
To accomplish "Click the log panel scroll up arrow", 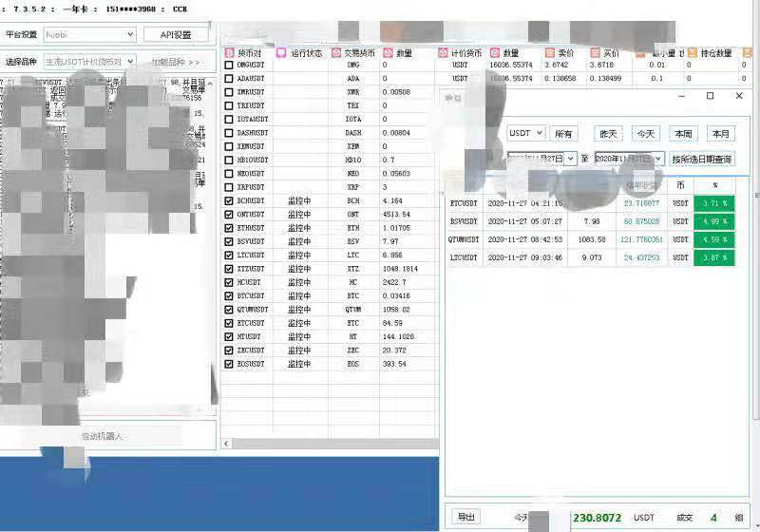I will coord(210,84).
